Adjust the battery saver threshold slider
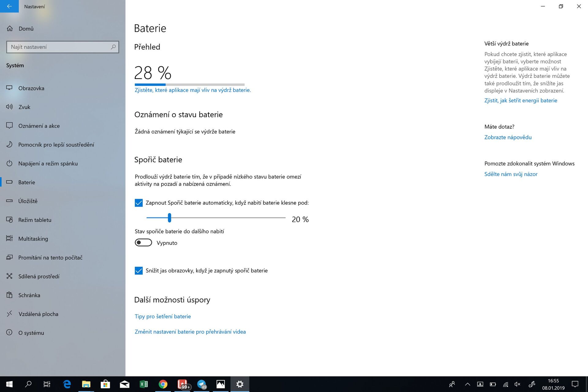Viewport: 588px width, 392px height. point(170,218)
